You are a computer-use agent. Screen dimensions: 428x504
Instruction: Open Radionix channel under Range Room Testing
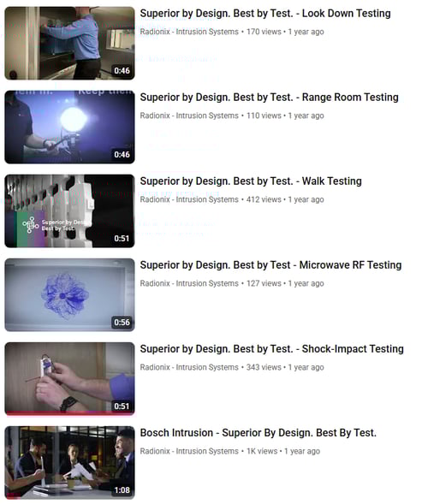(x=189, y=116)
